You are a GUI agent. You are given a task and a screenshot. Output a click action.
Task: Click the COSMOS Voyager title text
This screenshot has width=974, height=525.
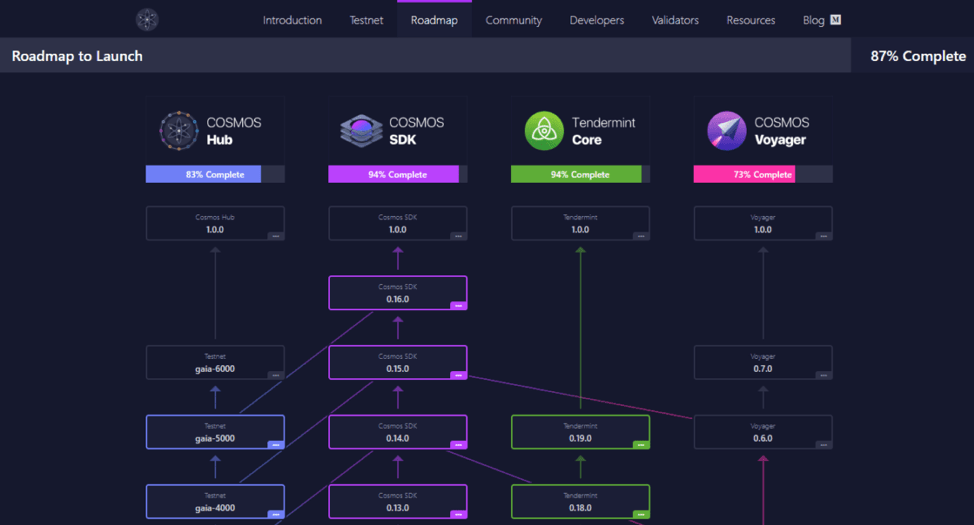click(x=781, y=131)
